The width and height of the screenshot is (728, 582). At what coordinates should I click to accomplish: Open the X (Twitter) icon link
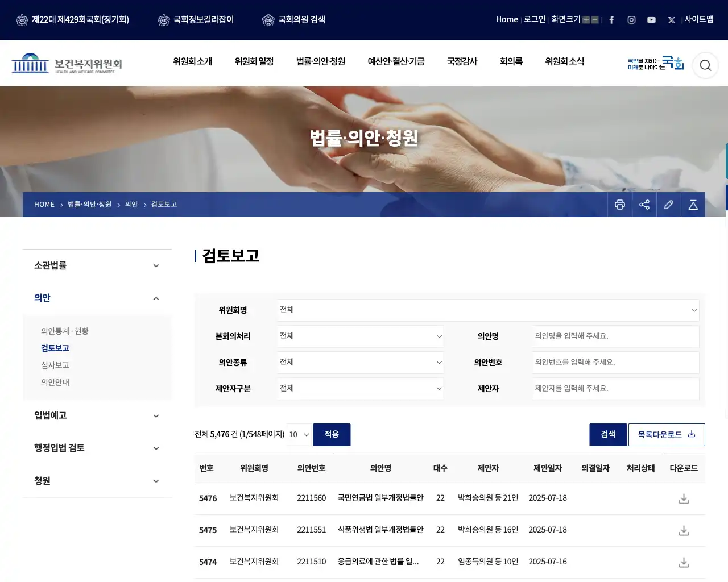(671, 20)
